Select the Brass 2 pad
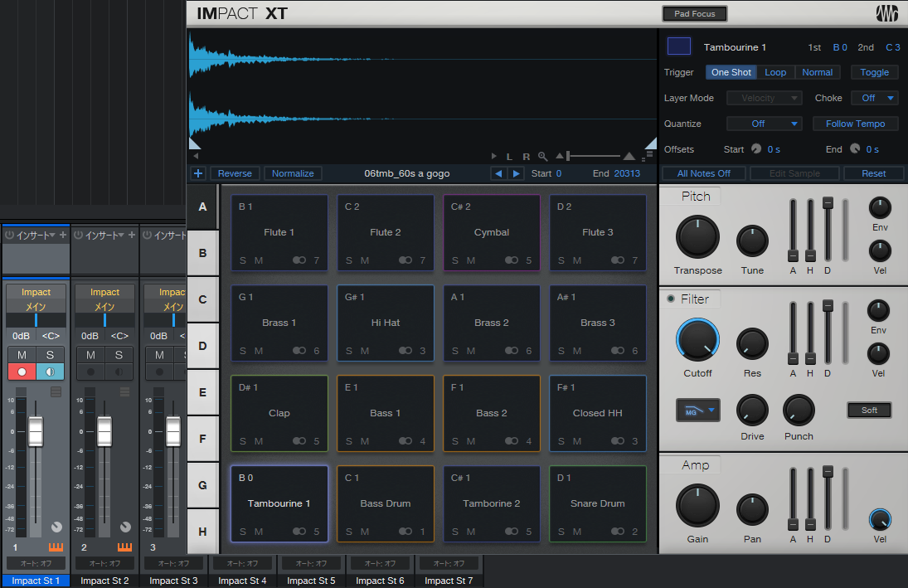This screenshot has width=908, height=588. 491,323
